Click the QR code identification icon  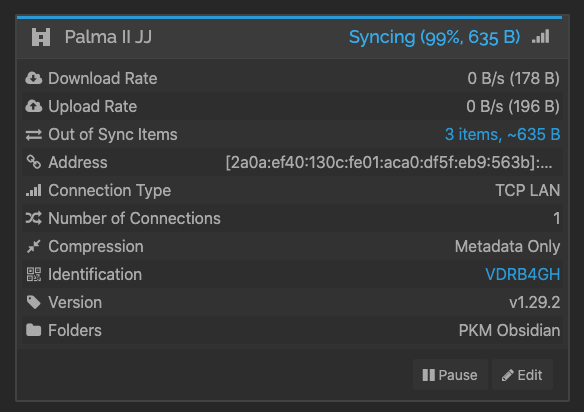click(34, 274)
